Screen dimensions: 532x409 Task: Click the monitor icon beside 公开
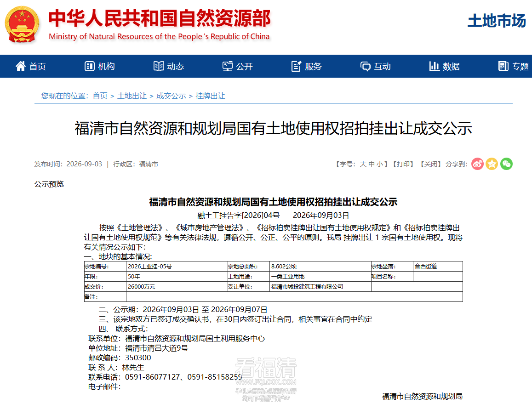[227, 66]
